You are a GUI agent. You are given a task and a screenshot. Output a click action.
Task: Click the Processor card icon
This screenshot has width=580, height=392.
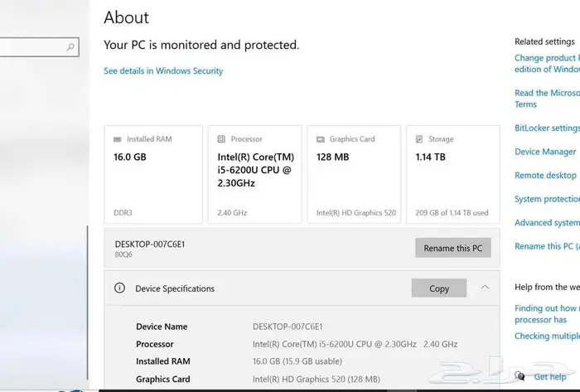221,139
